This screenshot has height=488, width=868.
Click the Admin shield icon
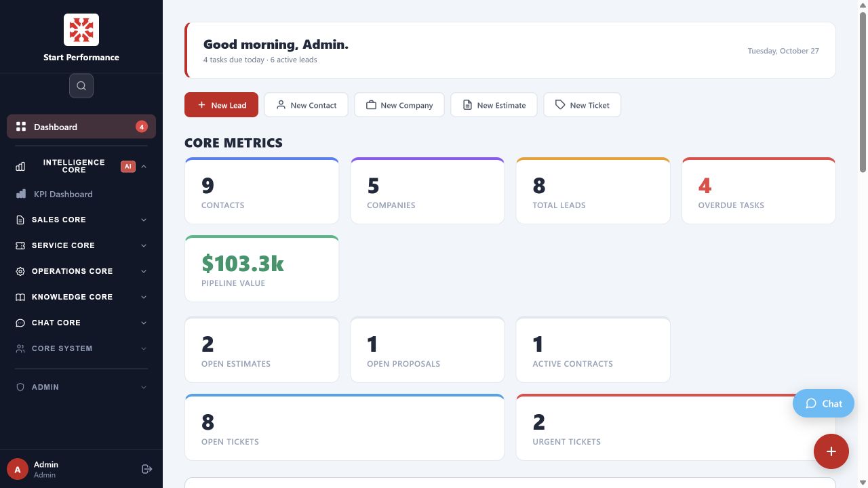click(x=20, y=387)
